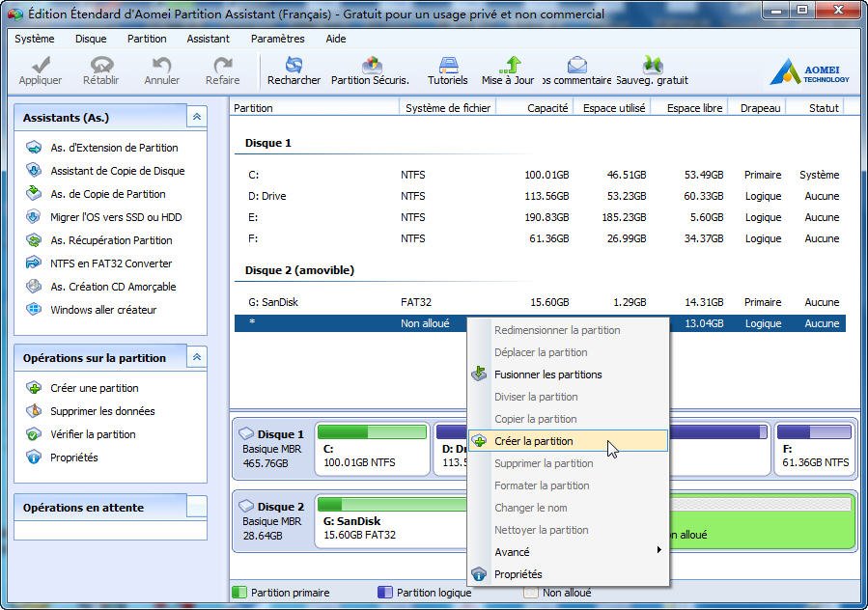Image resolution: width=868 pixels, height=610 pixels.
Task: Choose Créer la partition from context menu
Action: coord(568,441)
